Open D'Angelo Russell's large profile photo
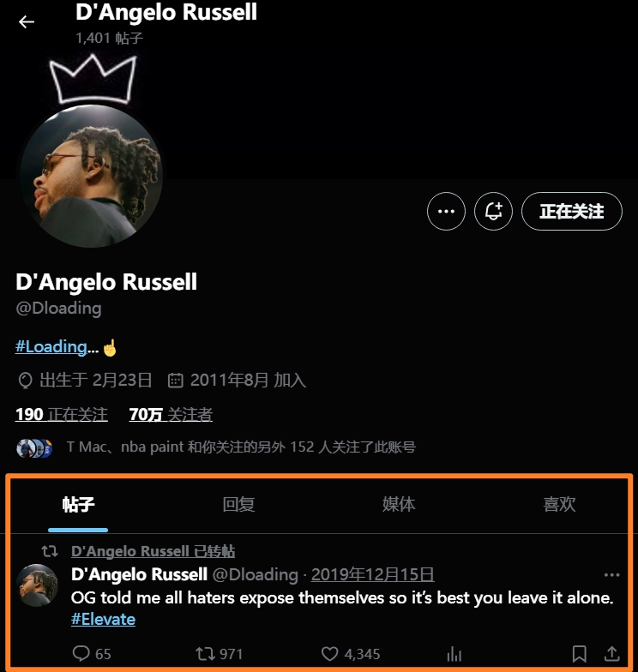 coord(91,177)
